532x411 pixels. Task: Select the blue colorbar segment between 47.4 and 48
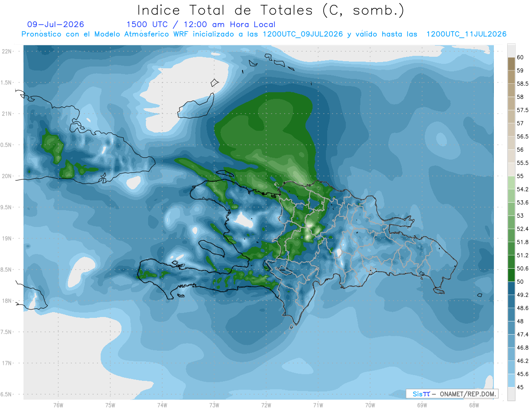pyautogui.click(x=511, y=328)
